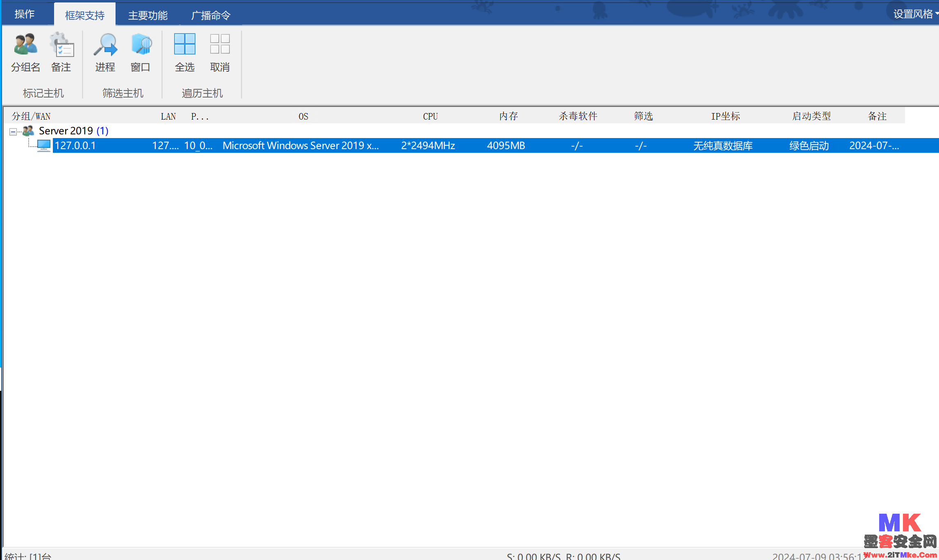Viewport: 939px width, 560px height.
Task: Sort by CPU column header
Action: point(431,116)
